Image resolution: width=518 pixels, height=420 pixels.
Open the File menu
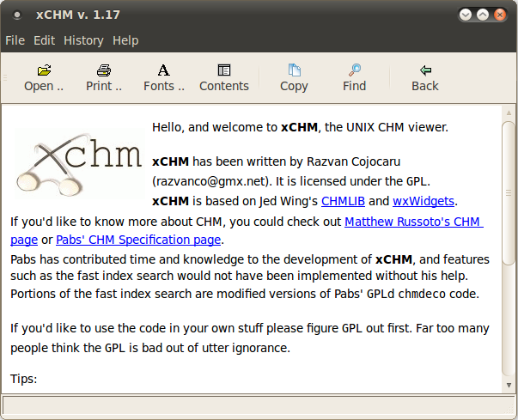(15, 40)
